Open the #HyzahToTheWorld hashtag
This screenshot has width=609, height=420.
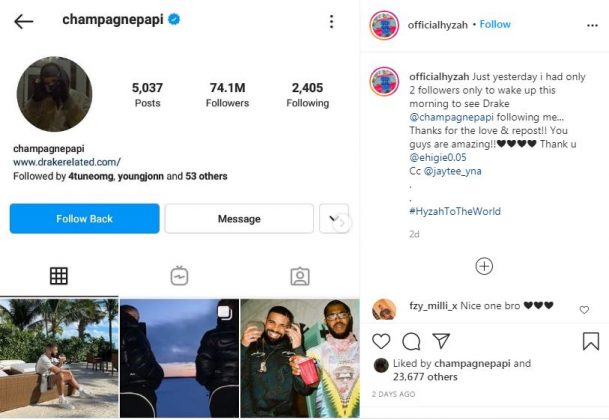455,212
